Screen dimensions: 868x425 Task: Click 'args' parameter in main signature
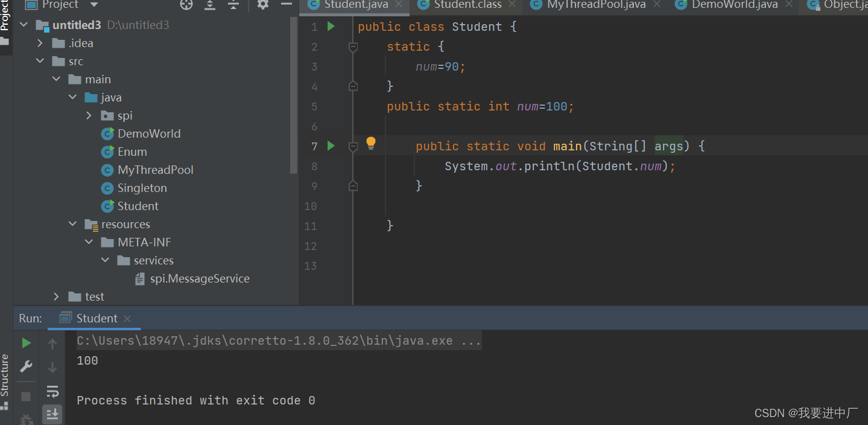click(x=668, y=146)
